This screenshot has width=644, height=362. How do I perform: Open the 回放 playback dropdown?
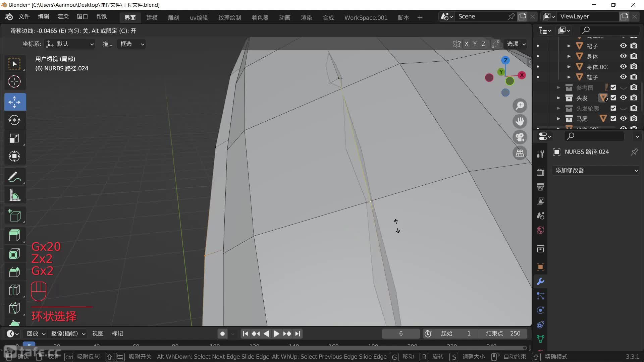pos(36,334)
